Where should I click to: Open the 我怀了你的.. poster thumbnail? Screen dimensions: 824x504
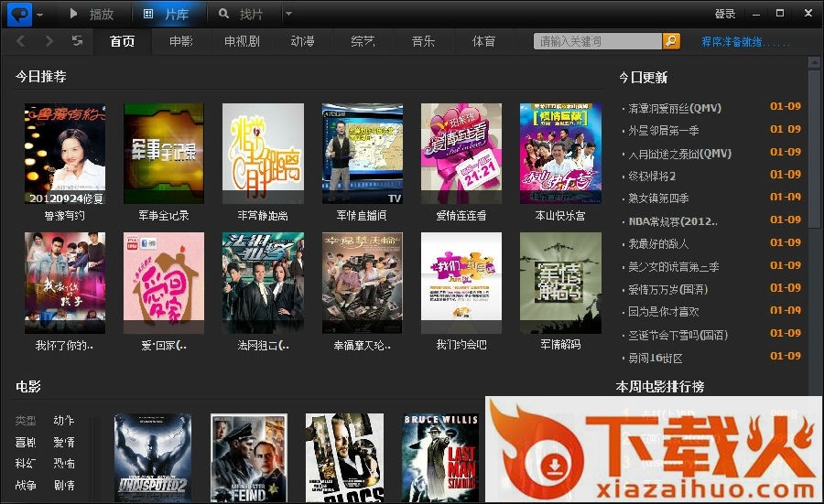click(x=65, y=283)
